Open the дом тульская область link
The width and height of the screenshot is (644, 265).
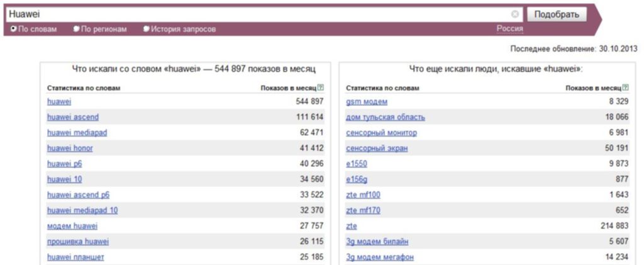(386, 117)
